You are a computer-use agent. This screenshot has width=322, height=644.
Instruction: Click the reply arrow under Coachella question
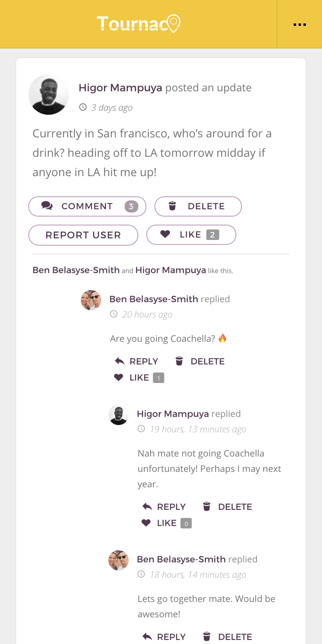[x=119, y=361]
